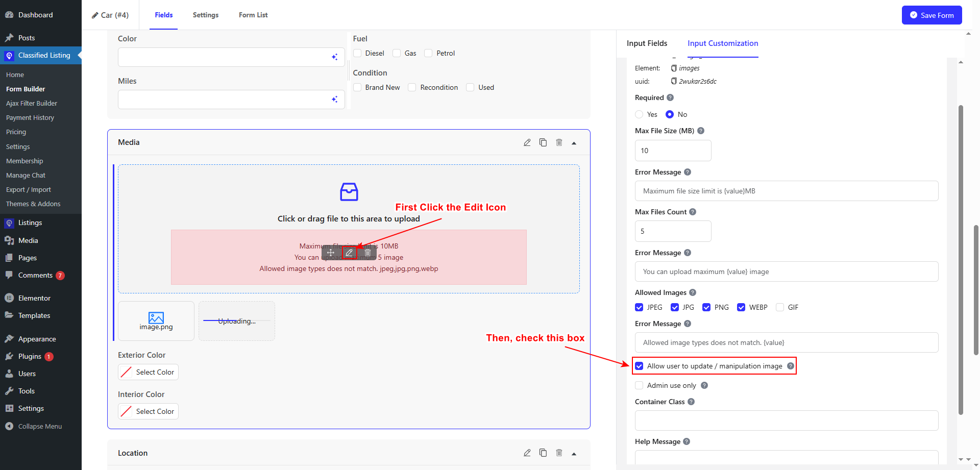This screenshot has height=470, width=980.
Task: Select Yes for Required
Action: click(639, 114)
